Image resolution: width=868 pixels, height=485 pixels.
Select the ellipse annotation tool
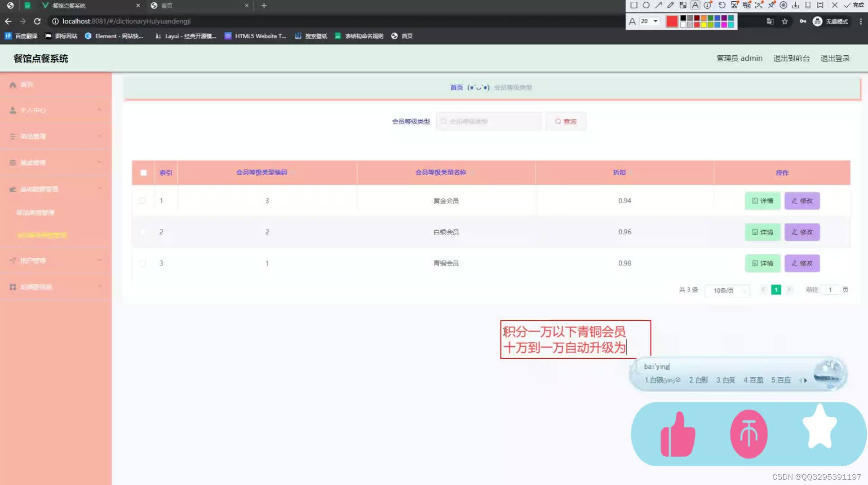(x=646, y=5)
